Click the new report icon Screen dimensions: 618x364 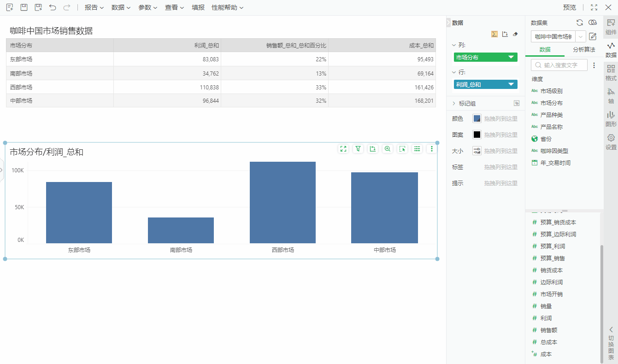(x=9, y=7)
